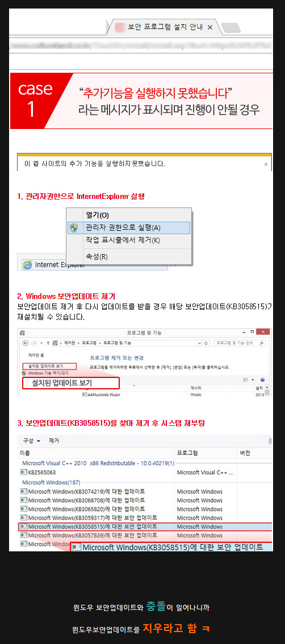Viewport: 285px width, 644px height.
Task: Select 관리자 권한으로 실행(A) in the context menu
Action: (x=129, y=228)
